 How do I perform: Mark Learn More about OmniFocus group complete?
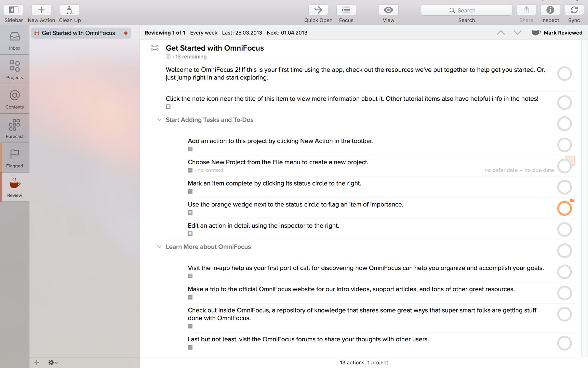click(x=564, y=251)
